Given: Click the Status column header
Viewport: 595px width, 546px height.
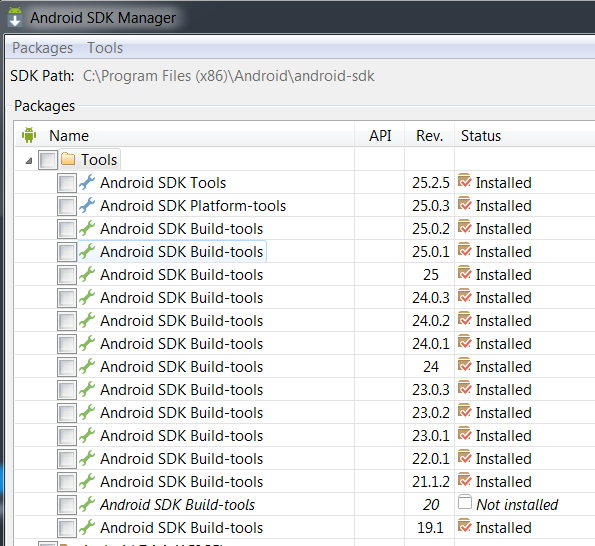Looking at the screenshot, I should [x=525, y=135].
